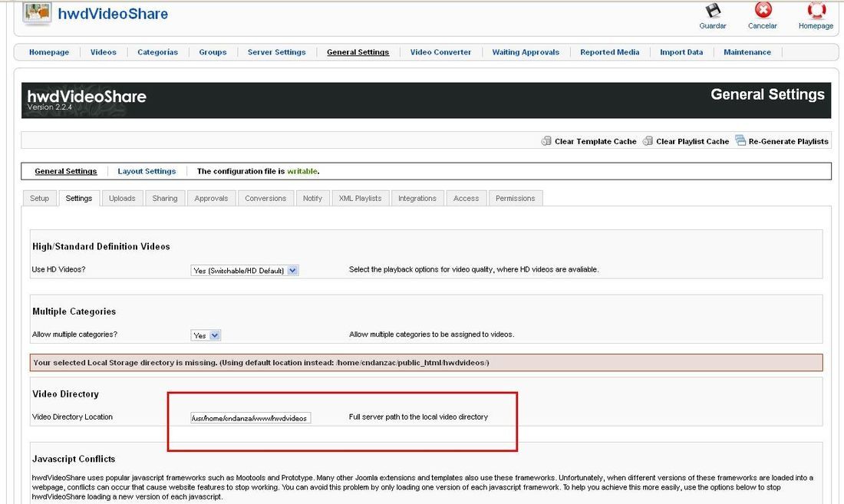The height and width of the screenshot is (504, 844).
Task: Click the 'Multiple Categories' heading
Action: tap(74, 311)
